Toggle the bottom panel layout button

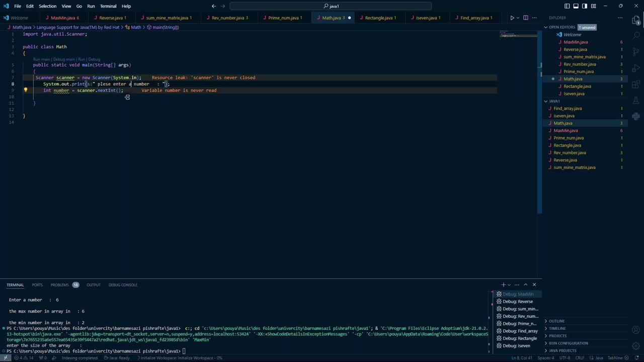576,6
